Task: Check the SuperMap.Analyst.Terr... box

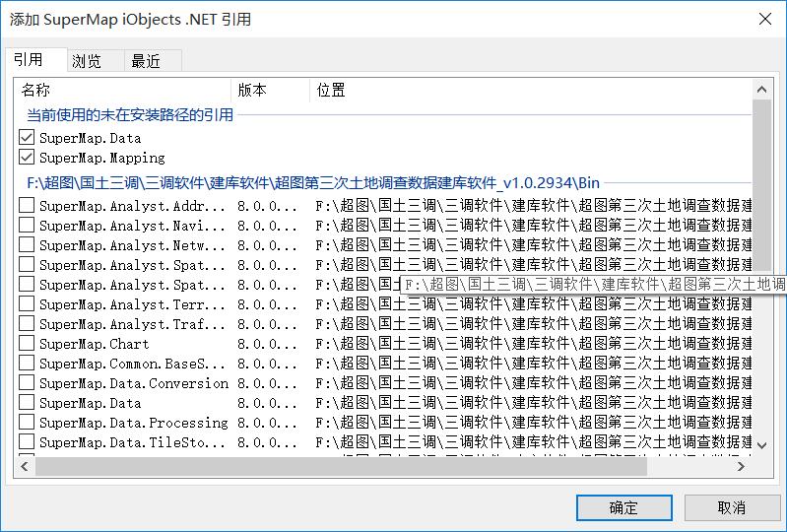Action: [27, 304]
